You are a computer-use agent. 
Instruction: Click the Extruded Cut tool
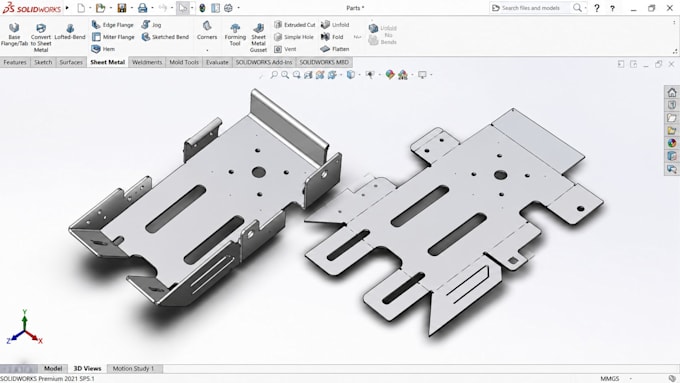coord(294,25)
